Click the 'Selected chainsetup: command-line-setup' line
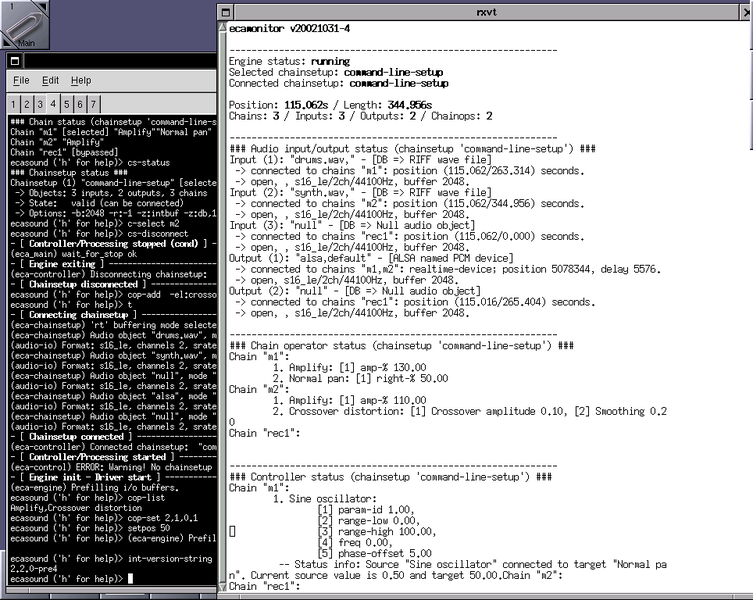The width and height of the screenshot is (753, 600). [336, 72]
